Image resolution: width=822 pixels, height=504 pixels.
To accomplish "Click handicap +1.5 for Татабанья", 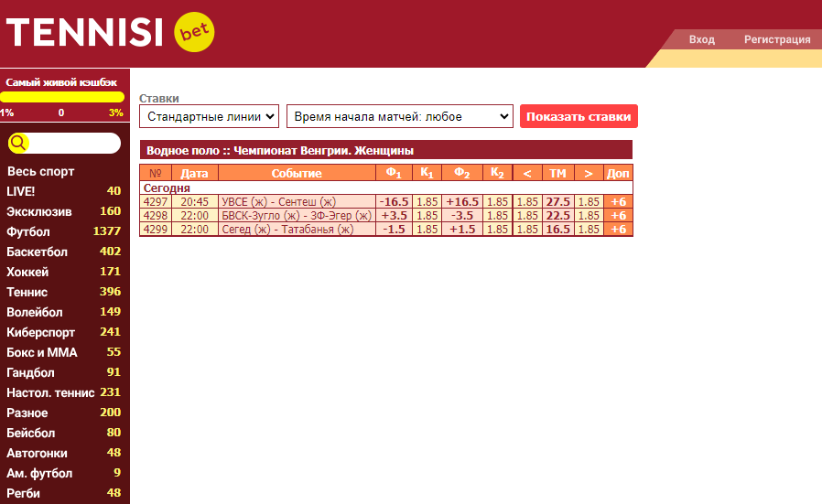I will (462, 229).
